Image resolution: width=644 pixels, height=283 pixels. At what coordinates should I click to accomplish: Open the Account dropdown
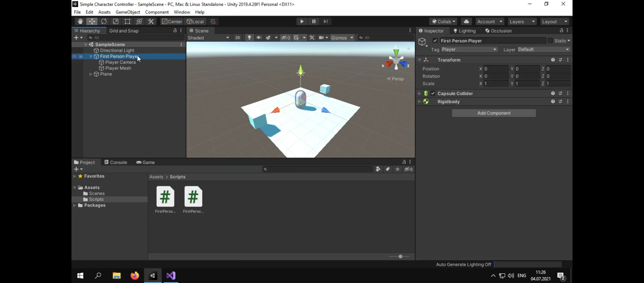coord(490,21)
